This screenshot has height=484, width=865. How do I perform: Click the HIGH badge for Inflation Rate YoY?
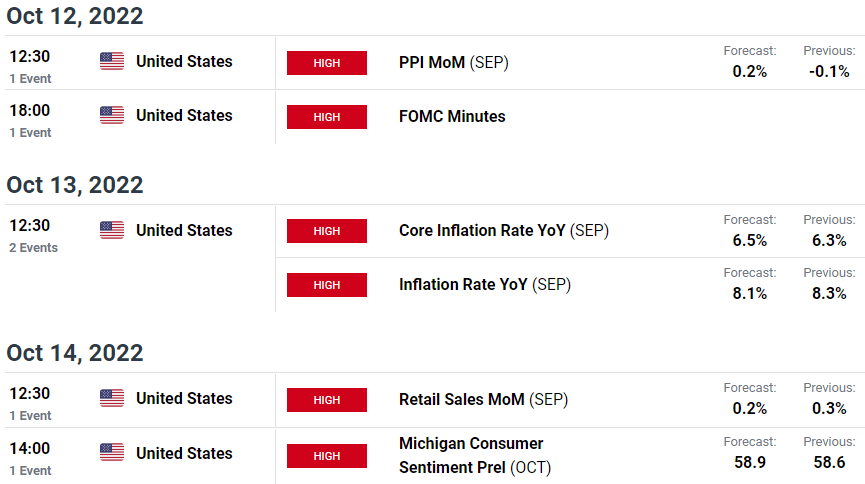[327, 285]
